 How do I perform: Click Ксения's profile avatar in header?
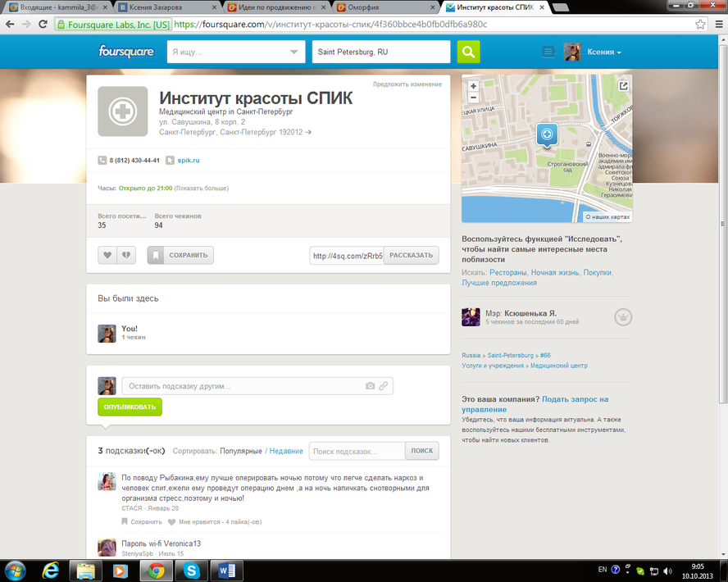572,52
